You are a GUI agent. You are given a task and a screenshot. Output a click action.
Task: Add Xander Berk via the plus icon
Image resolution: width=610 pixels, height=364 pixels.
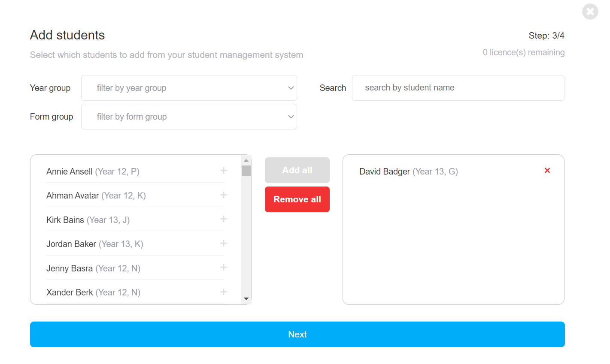(x=224, y=292)
